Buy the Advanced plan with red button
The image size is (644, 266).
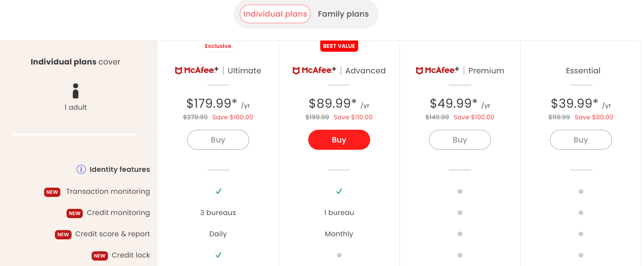[339, 140]
